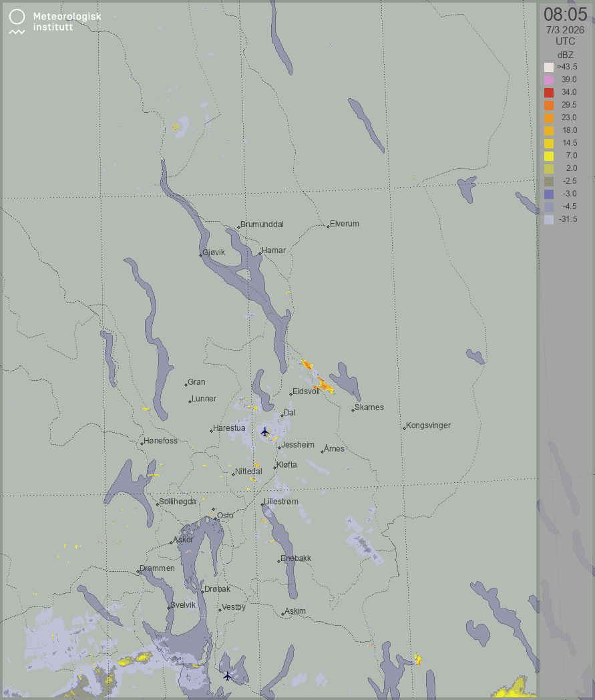
Task: Select the 7.0 dBZ yellow legend swatch
Action: coord(549,156)
